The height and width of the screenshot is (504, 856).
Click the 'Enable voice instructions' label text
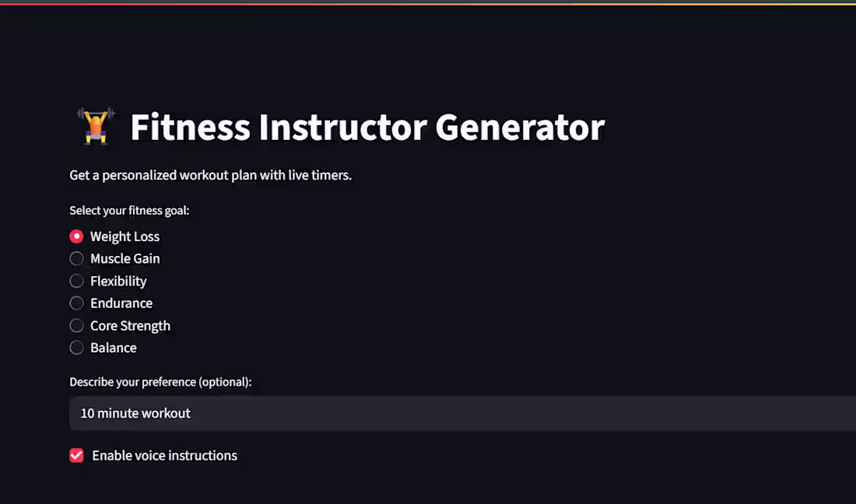pos(165,456)
